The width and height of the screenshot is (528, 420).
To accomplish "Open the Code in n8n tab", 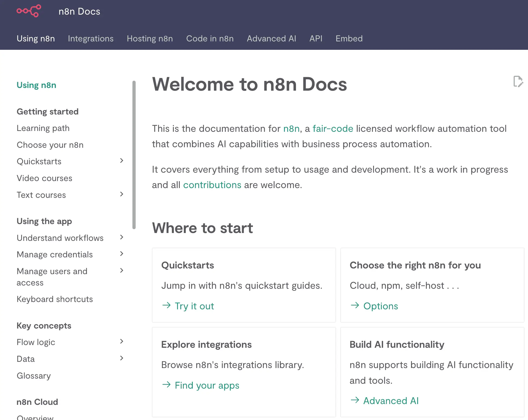I will pos(210,38).
